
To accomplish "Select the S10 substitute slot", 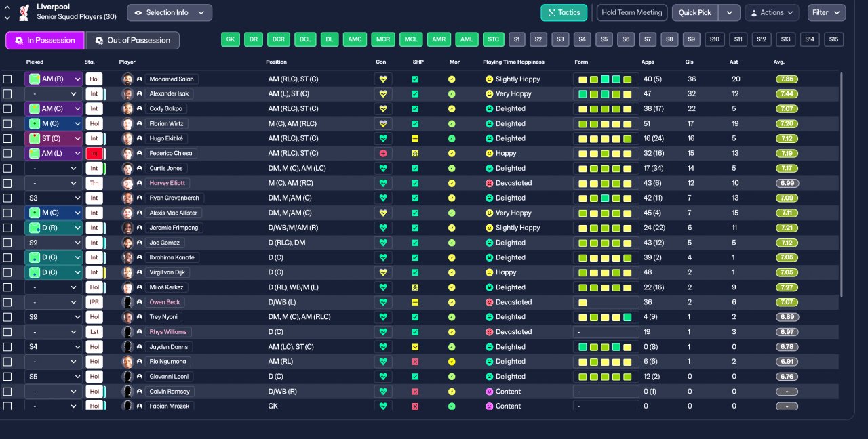I will tap(715, 39).
